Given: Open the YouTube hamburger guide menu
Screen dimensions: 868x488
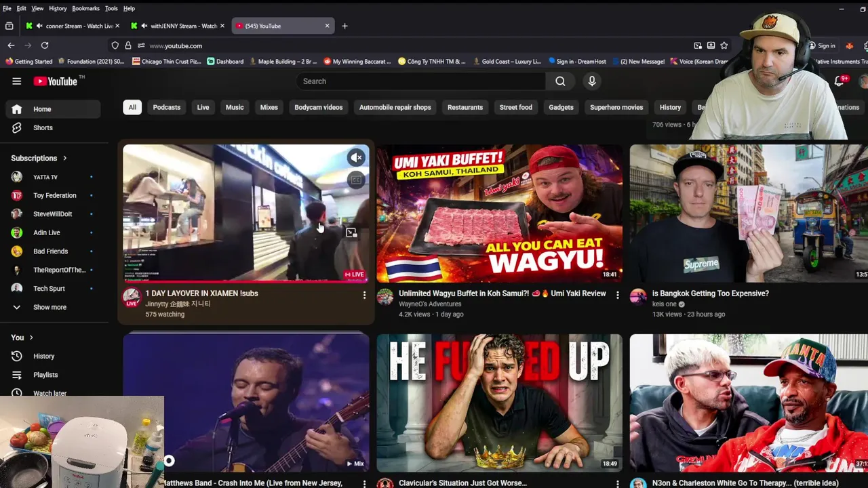Looking at the screenshot, I should click(x=16, y=81).
